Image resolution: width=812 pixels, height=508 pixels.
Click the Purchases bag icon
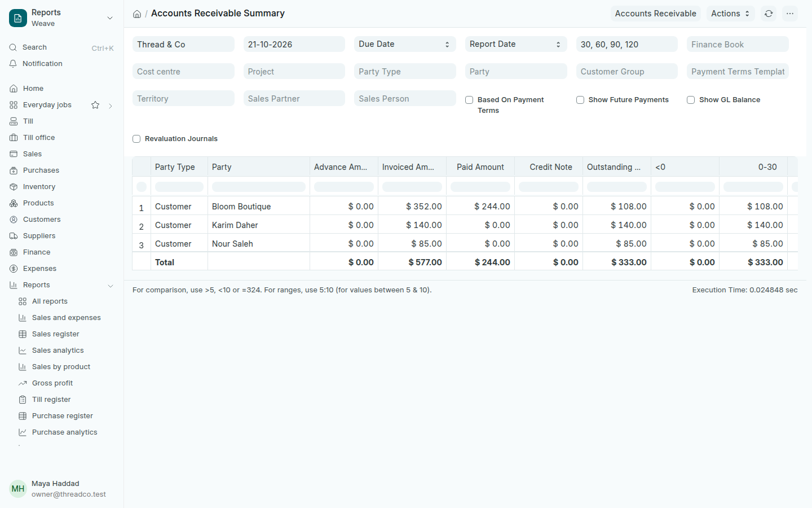tap(14, 170)
